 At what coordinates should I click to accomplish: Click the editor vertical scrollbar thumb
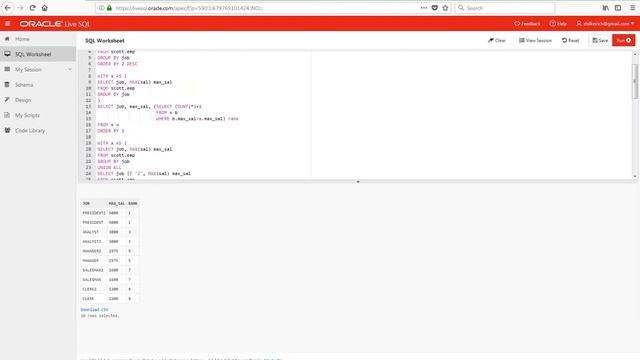pyautogui.click(x=635, y=81)
